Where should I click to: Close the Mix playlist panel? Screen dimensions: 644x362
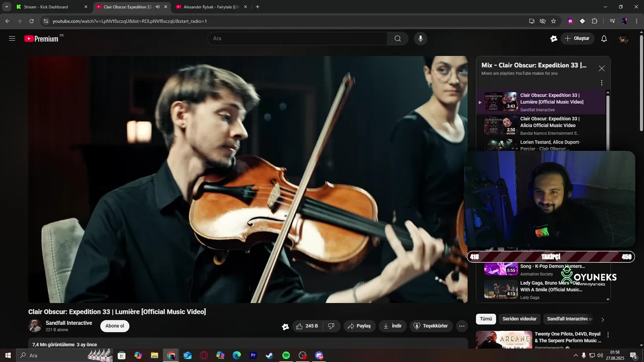(601, 68)
